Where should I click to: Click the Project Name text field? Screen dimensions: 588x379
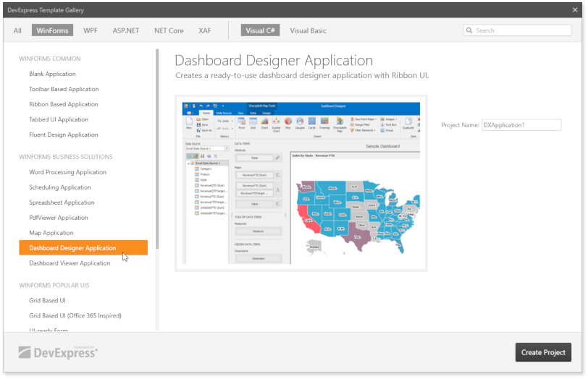(x=521, y=125)
